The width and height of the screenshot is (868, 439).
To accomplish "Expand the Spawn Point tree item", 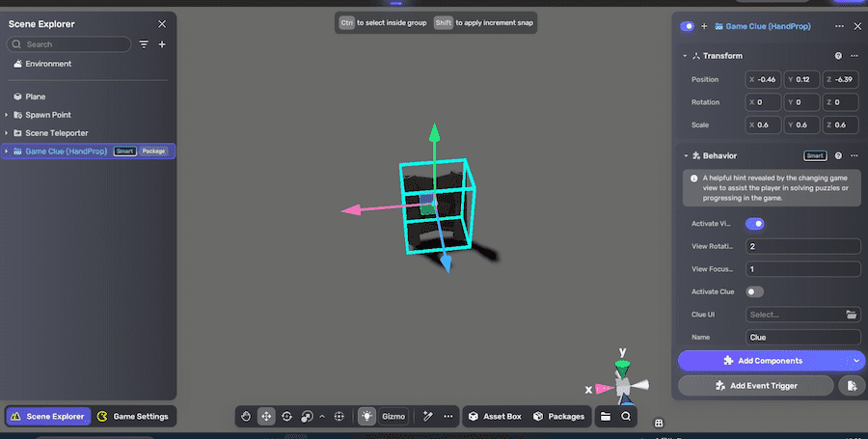I will coord(7,115).
